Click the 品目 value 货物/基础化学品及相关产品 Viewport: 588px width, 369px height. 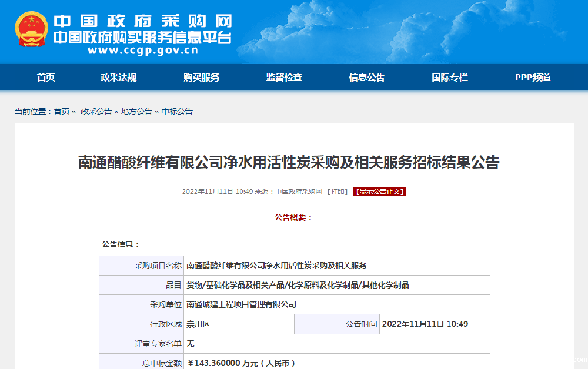298,285
